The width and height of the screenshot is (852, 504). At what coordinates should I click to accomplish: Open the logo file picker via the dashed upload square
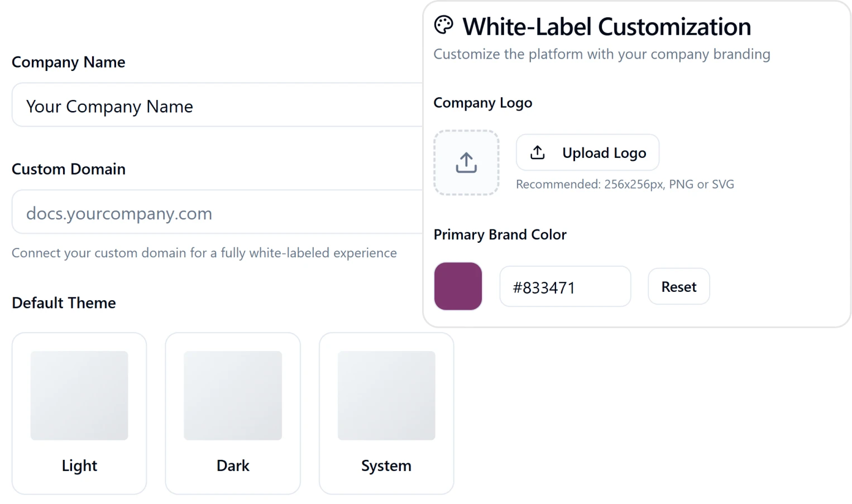click(x=466, y=162)
